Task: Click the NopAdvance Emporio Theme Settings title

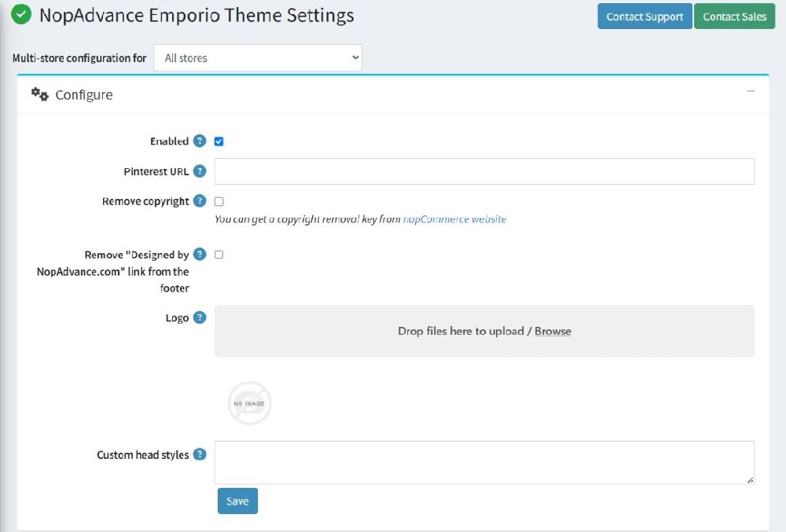Action: [x=196, y=15]
